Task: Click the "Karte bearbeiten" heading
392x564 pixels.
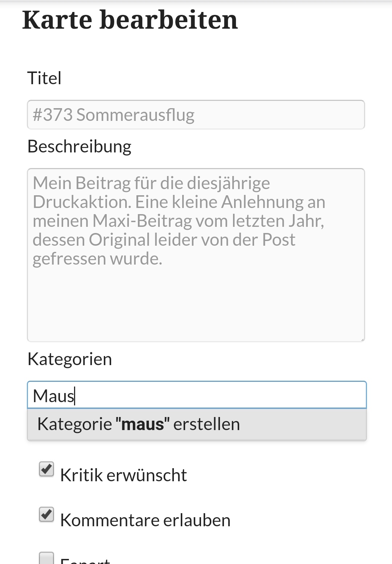Action: (130, 20)
